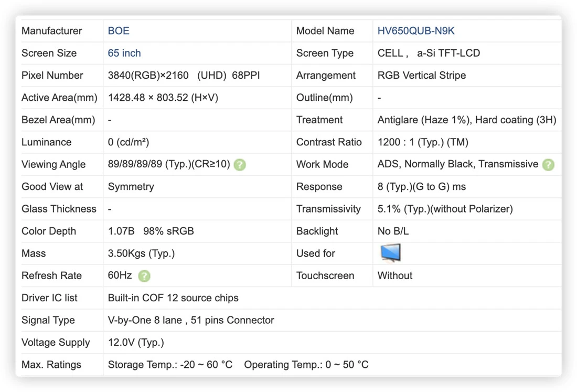Screen dimensions: 577x392
Task: Select the Driver IC list label
Action: (x=49, y=298)
